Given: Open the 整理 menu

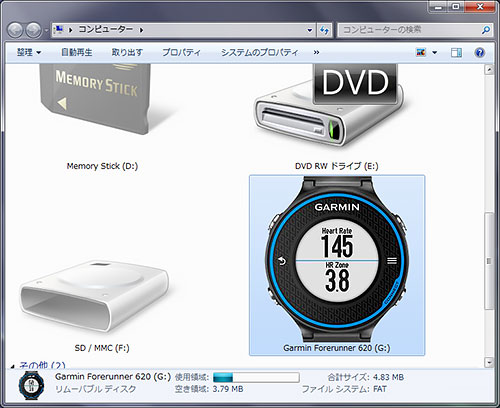Looking at the screenshot, I should pos(29,52).
